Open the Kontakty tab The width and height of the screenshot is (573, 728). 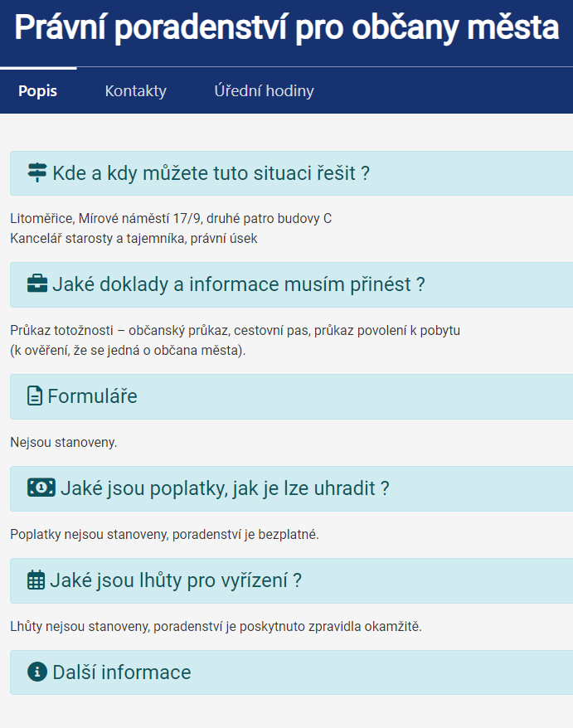click(x=135, y=91)
